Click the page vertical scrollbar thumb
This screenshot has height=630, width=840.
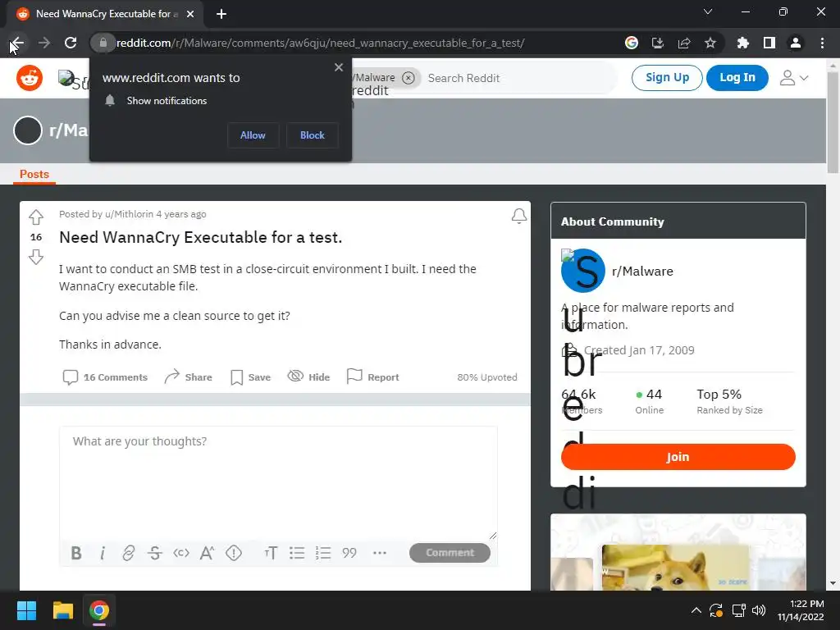tap(833, 122)
